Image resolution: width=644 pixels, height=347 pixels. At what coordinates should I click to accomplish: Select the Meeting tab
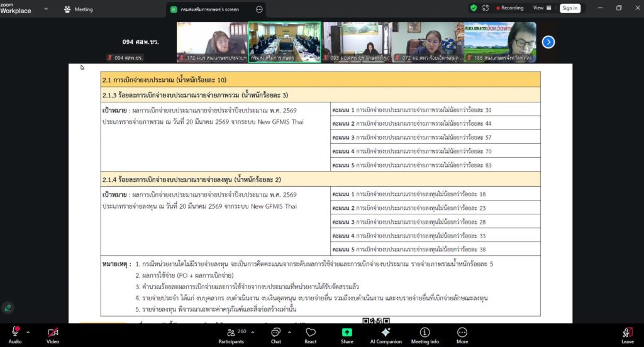coord(78,9)
